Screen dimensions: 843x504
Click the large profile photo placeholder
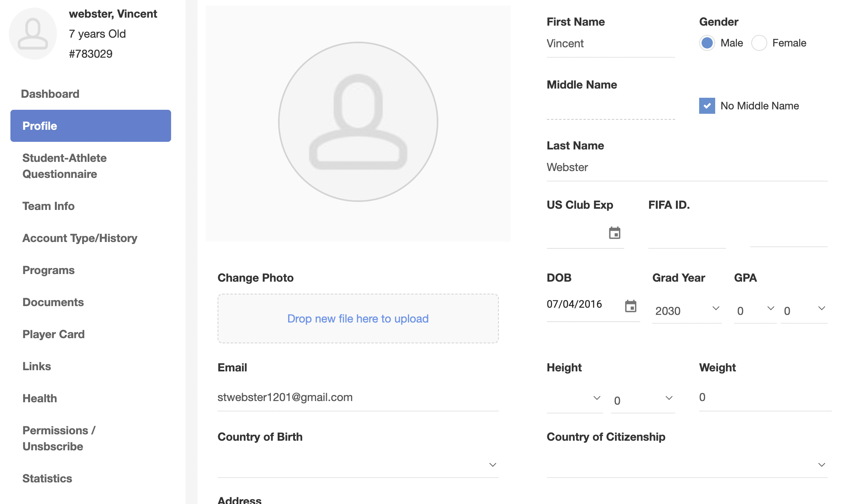[358, 122]
